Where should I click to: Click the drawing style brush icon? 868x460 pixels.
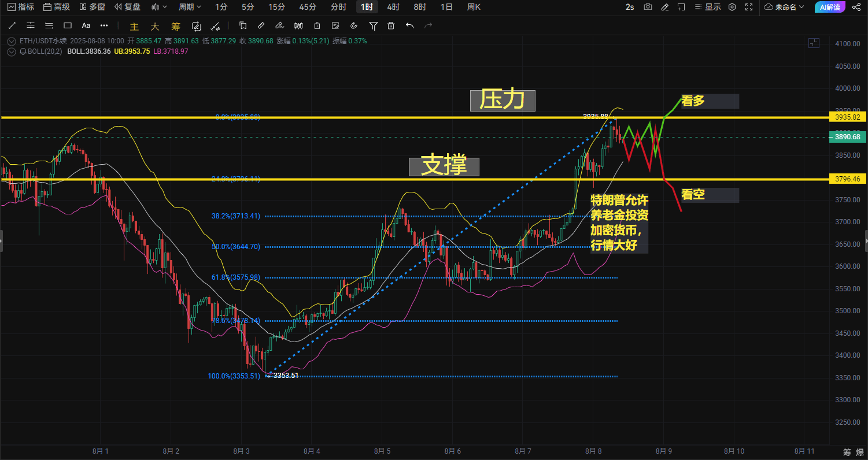(x=215, y=26)
